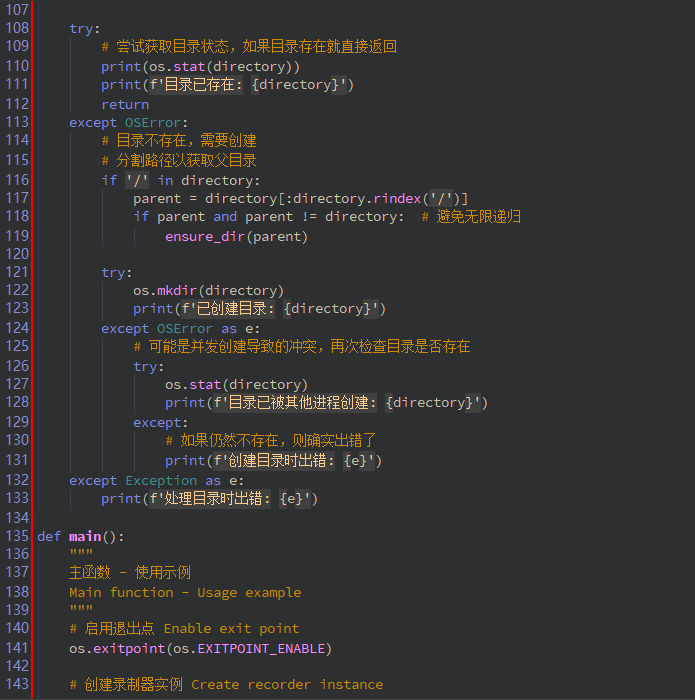Image resolution: width=695 pixels, height=700 pixels.
Task: Click the 'Main function - Usage example' docstring text
Action: [184, 593]
